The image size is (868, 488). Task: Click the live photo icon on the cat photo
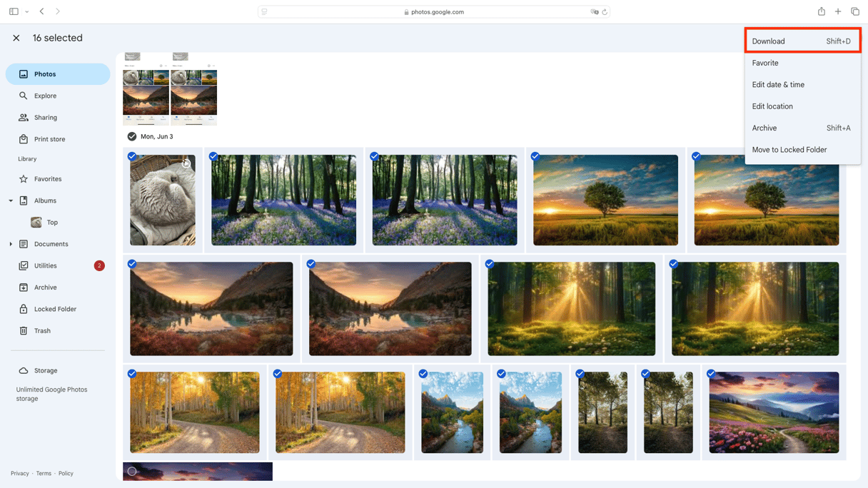coord(186,164)
